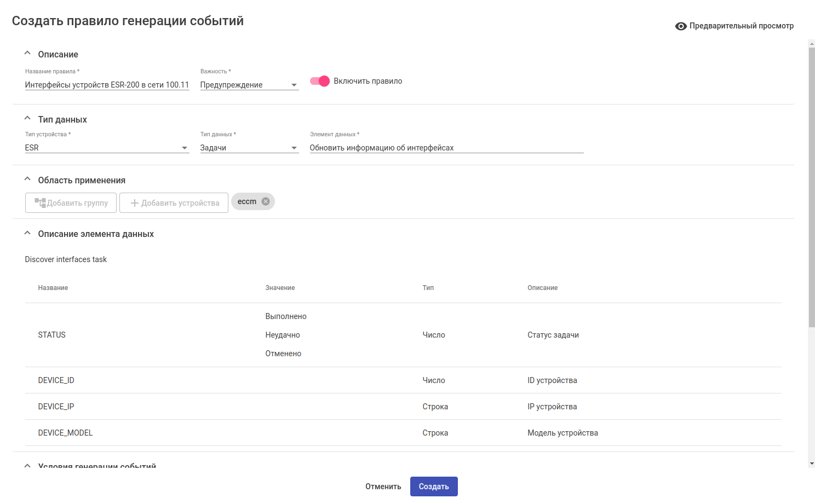Collapse Описание элемента данных section
Screen dimensions: 815x504
(27, 233)
